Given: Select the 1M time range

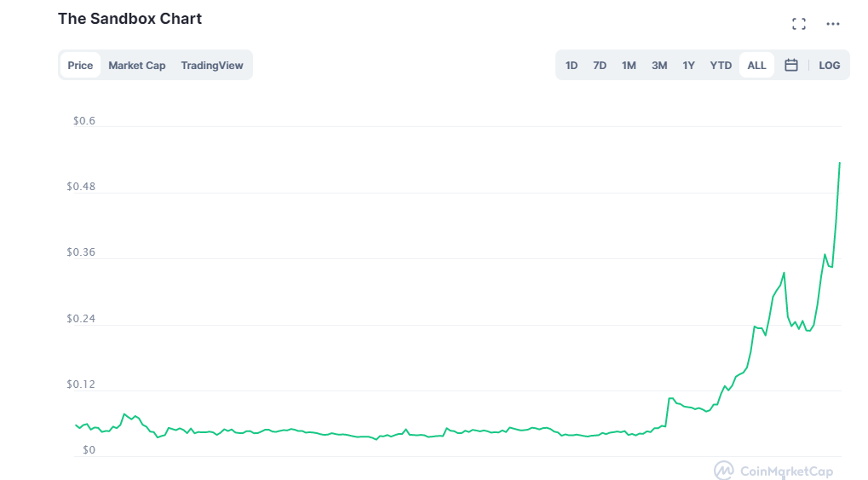Looking at the screenshot, I should click(629, 65).
